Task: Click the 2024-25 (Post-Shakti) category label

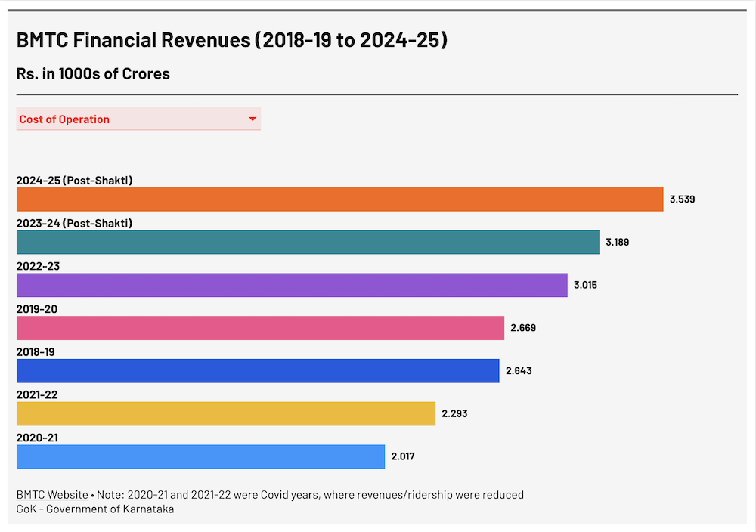Action: [x=74, y=181]
